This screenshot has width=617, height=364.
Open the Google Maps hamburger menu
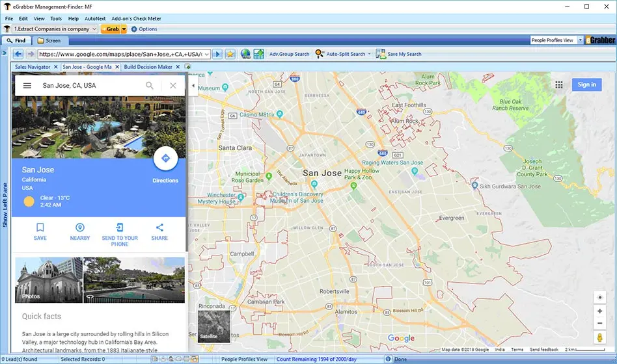(27, 85)
